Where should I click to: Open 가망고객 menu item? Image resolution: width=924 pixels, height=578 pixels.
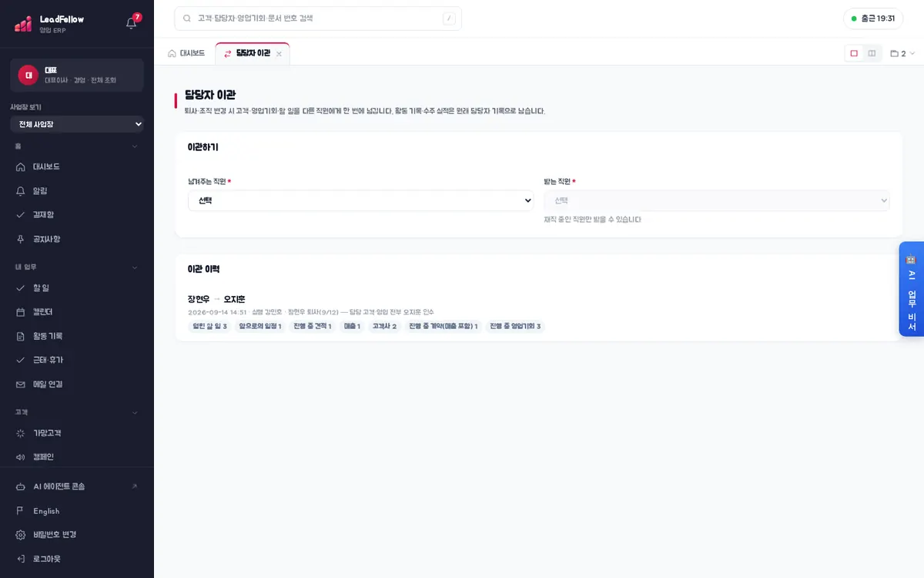click(77, 433)
